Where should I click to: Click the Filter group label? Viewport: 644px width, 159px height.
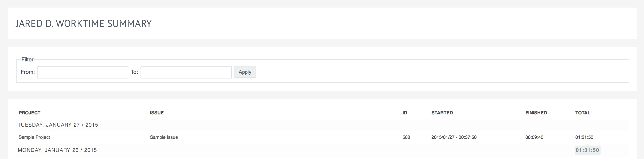point(27,60)
